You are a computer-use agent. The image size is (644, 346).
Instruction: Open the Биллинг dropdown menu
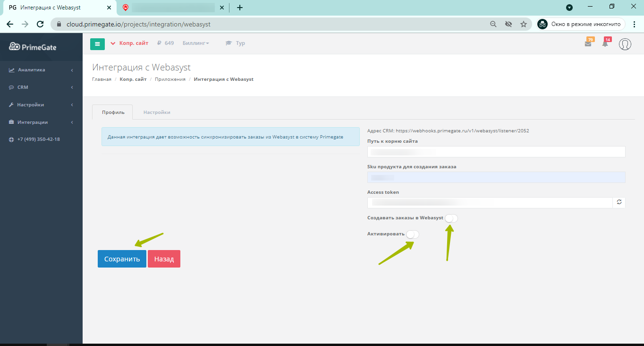[x=195, y=43]
